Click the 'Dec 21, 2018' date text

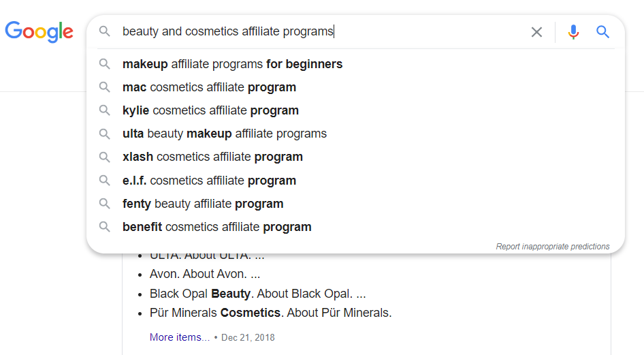click(x=248, y=338)
